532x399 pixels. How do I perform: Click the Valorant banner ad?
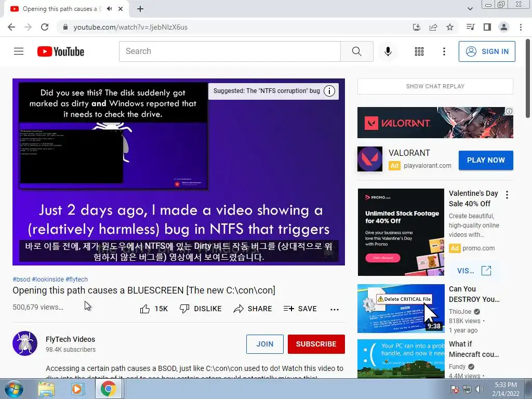tap(435, 123)
